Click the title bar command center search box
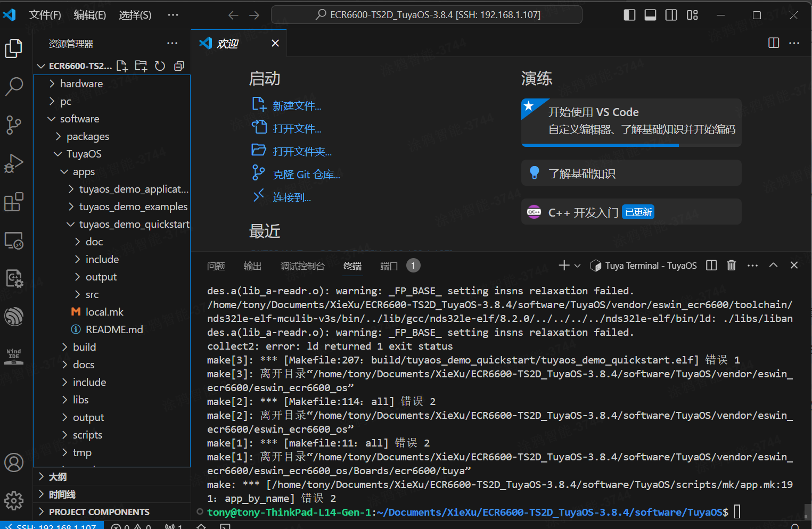This screenshot has height=529, width=812. tap(426, 15)
